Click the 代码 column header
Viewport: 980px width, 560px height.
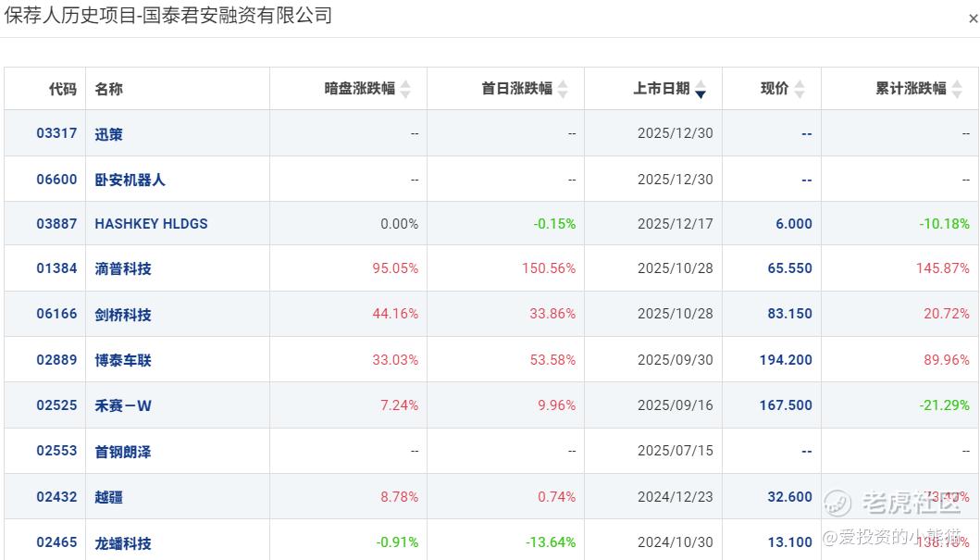[x=63, y=89]
